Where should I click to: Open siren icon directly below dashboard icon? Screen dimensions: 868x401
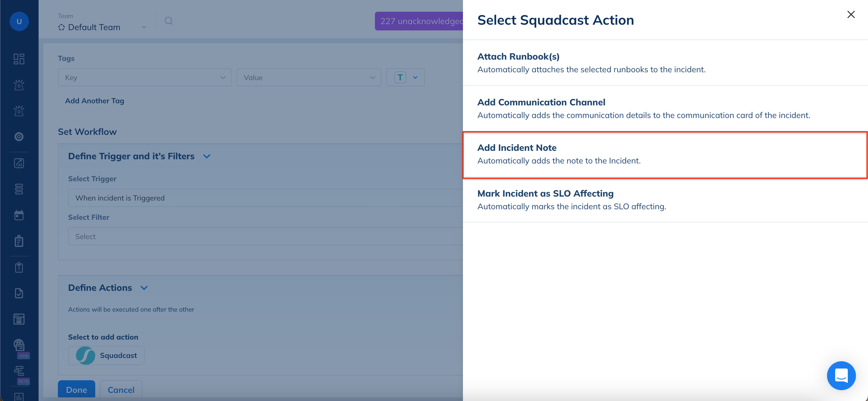(x=19, y=85)
